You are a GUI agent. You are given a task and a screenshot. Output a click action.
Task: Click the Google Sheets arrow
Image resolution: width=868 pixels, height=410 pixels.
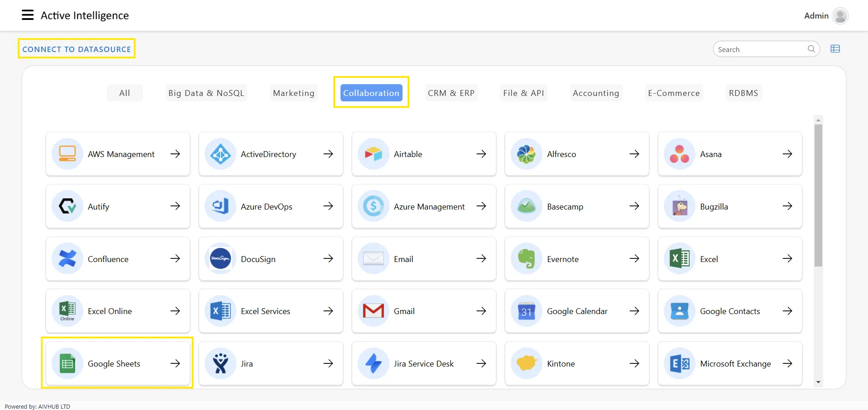pos(175,363)
